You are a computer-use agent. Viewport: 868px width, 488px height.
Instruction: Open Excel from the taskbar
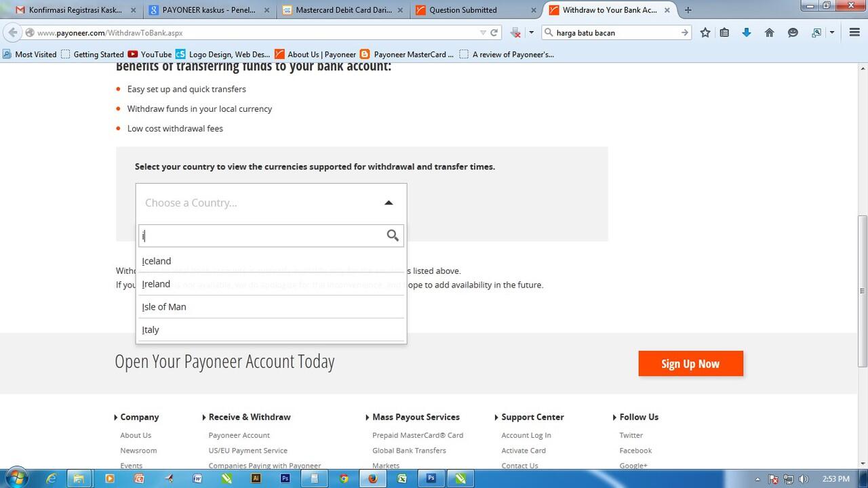[x=402, y=478]
